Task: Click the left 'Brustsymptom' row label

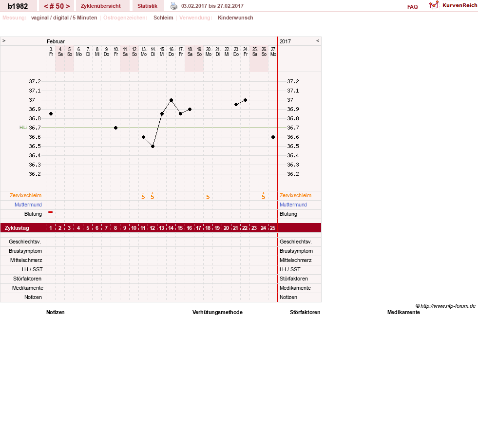Action: pyautogui.click(x=25, y=251)
